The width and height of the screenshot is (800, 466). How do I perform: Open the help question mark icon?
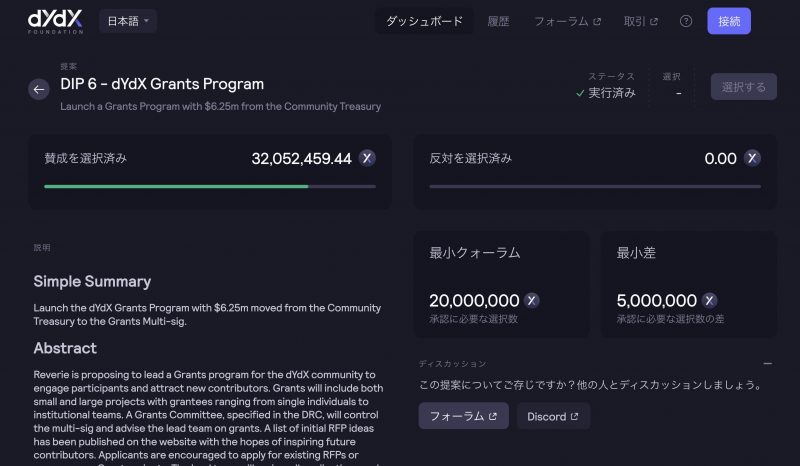pos(685,21)
